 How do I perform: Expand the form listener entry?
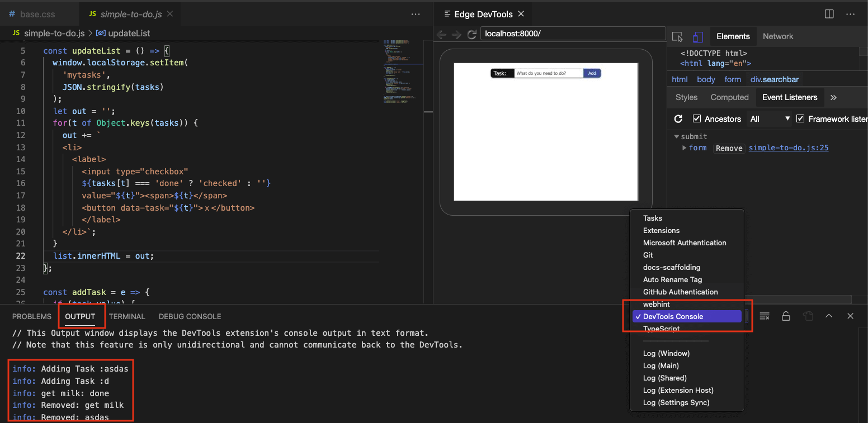point(683,148)
